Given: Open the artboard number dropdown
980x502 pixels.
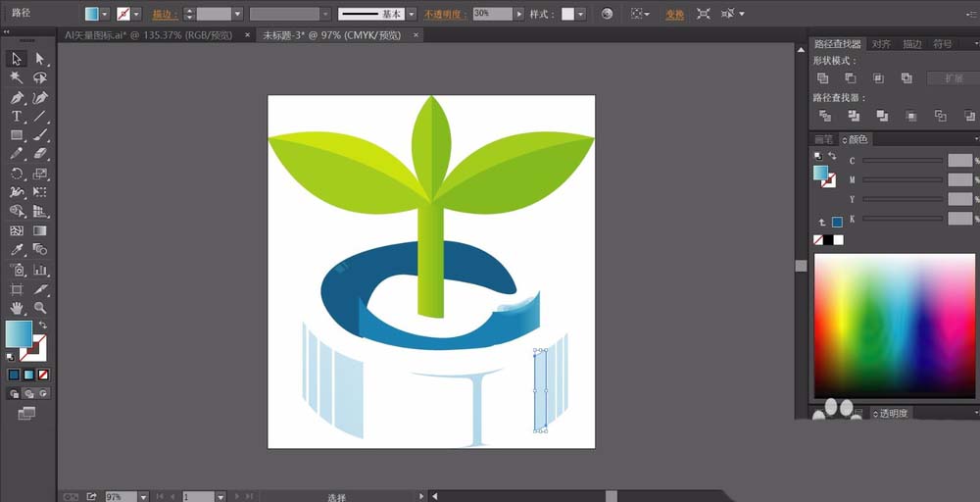Looking at the screenshot, I should click(220, 497).
